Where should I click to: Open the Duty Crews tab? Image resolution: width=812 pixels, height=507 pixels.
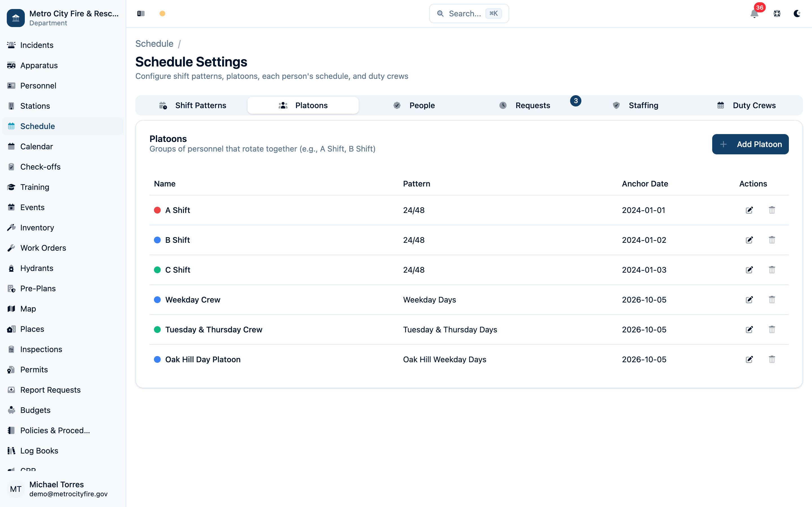[746, 105]
